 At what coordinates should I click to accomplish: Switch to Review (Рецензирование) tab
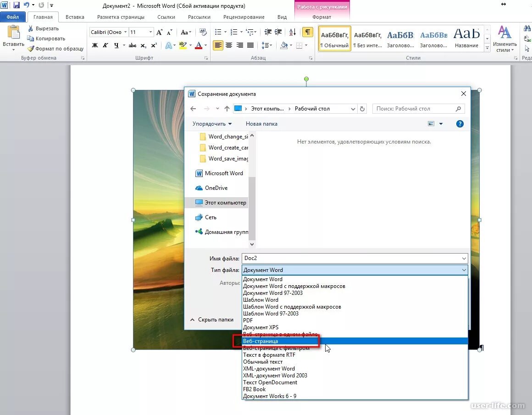244,17
